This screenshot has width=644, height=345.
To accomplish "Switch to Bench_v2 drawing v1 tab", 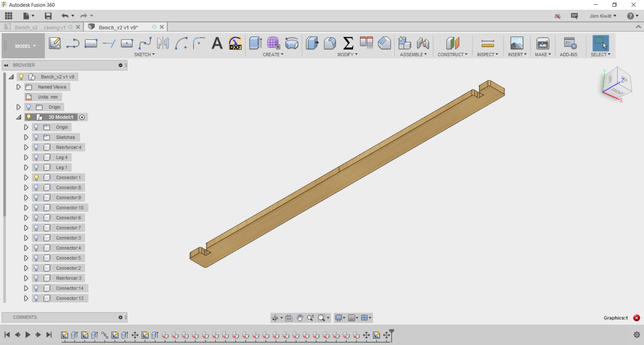I will [x=40, y=27].
